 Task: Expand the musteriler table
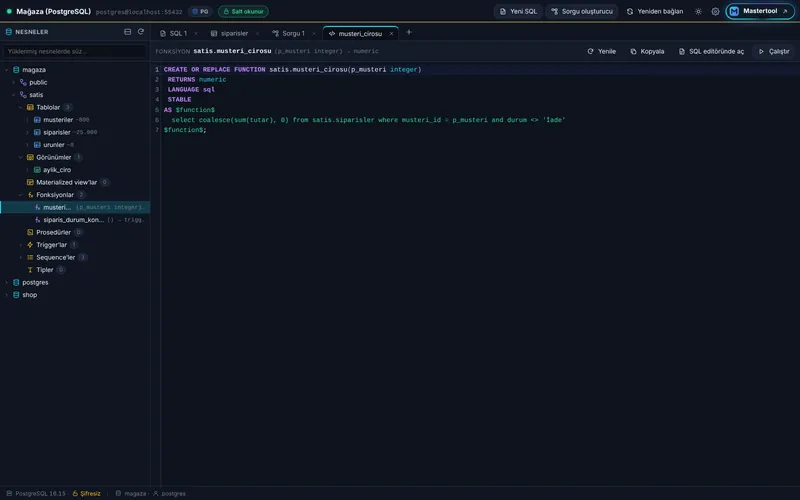(x=28, y=120)
